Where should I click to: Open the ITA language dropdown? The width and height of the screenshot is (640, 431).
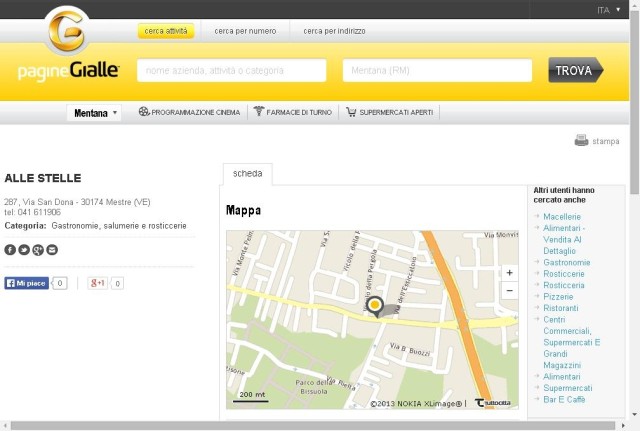(x=609, y=10)
